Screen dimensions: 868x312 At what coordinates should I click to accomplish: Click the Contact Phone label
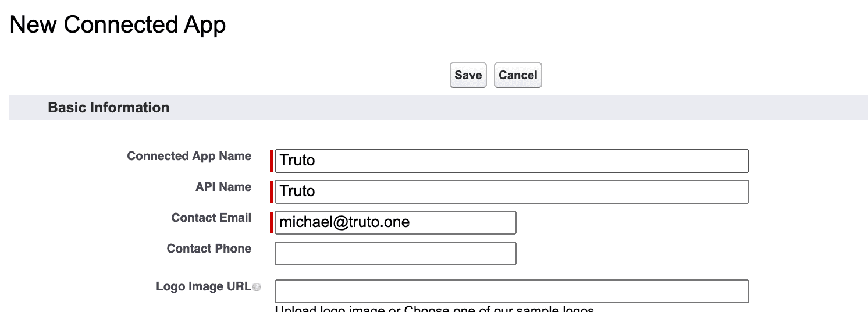pyautogui.click(x=209, y=249)
